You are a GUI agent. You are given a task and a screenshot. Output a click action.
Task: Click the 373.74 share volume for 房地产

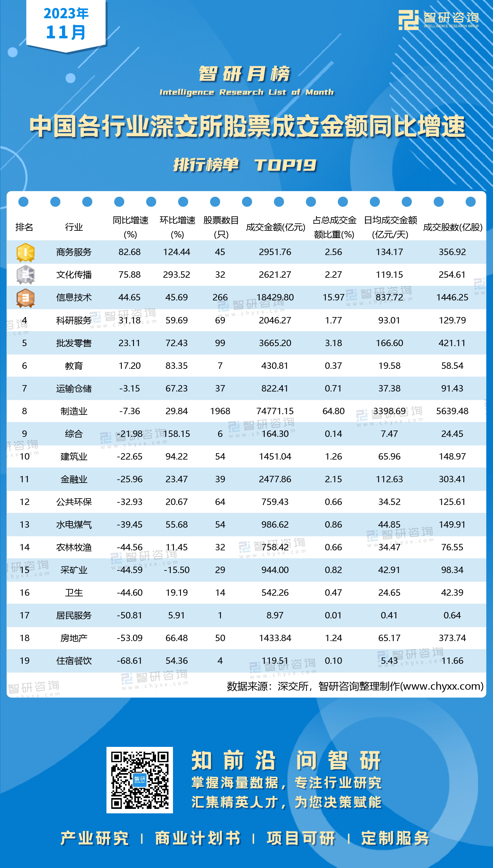[452, 638]
